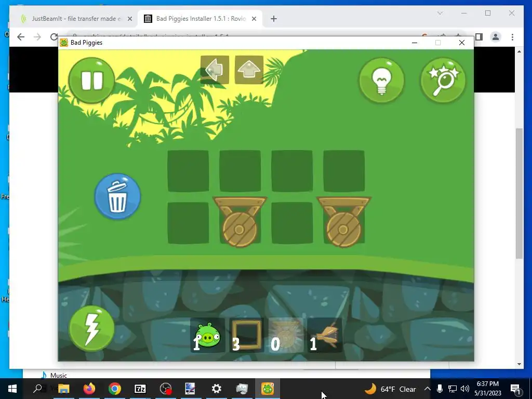The width and height of the screenshot is (532, 399).
Task: Open File Explorer from taskbar
Action: tap(64, 389)
